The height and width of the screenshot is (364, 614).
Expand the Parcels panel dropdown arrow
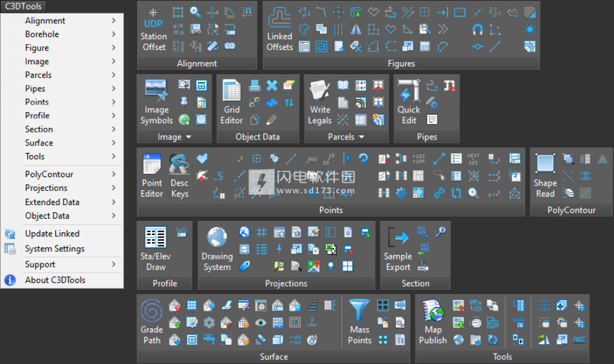[x=362, y=137]
